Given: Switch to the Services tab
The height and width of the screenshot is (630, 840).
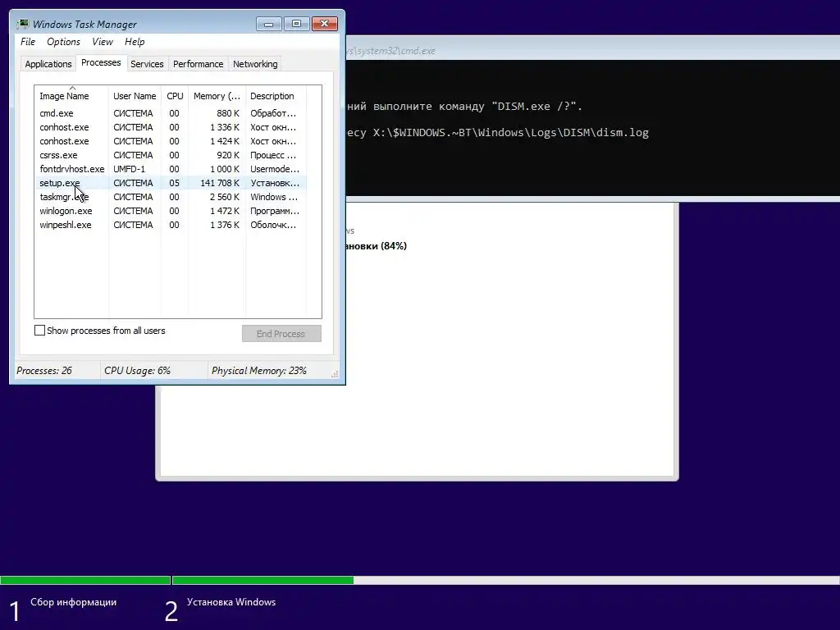Looking at the screenshot, I should point(147,64).
